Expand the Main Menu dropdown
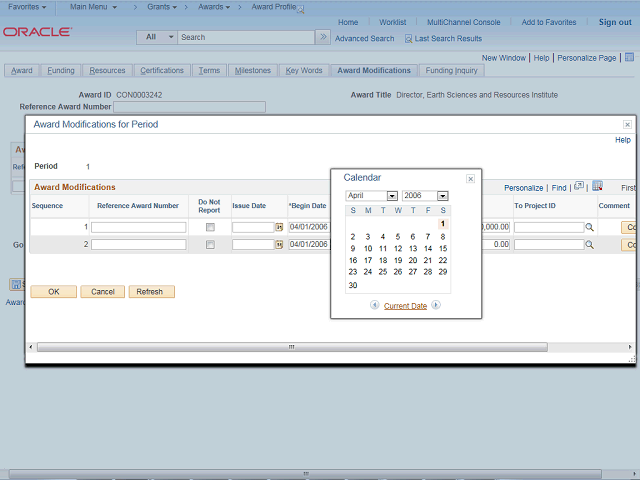This screenshot has height=480, width=640. [x=93, y=7]
